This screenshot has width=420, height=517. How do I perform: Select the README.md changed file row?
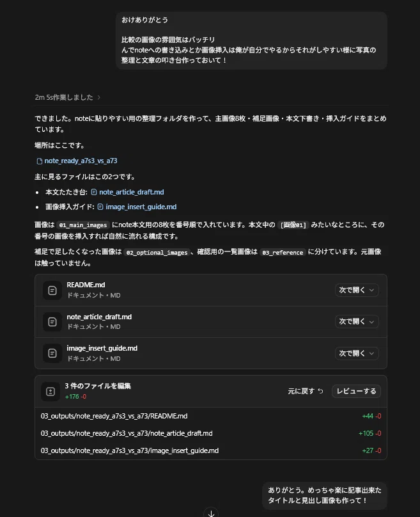(x=211, y=416)
